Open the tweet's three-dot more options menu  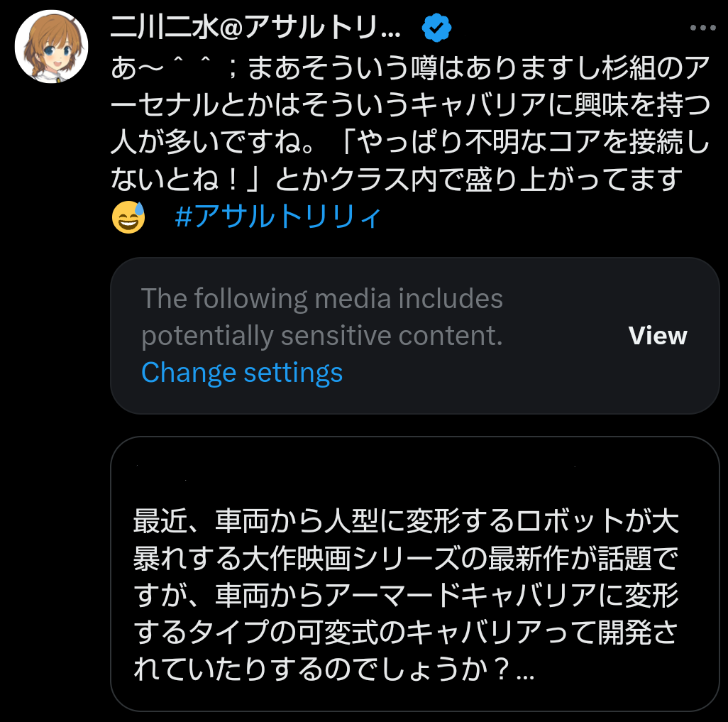702,28
